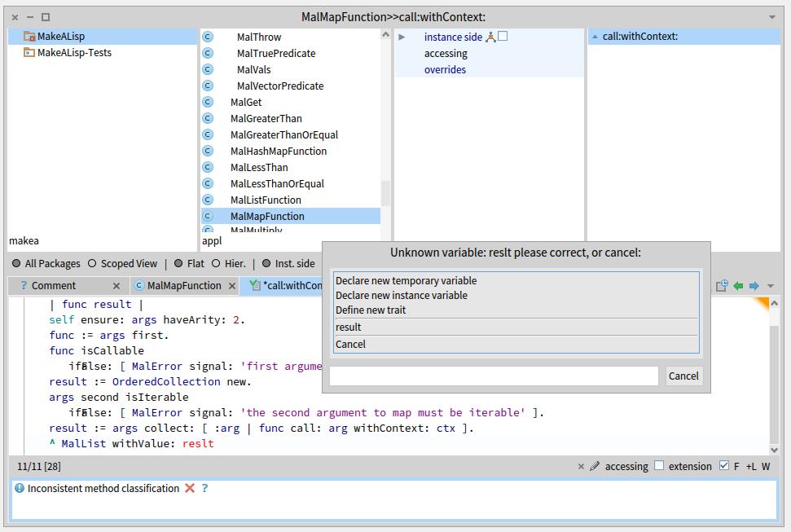791x532 pixels.
Task: Switch to the Comment tab
Action: pyautogui.click(x=53, y=285)
